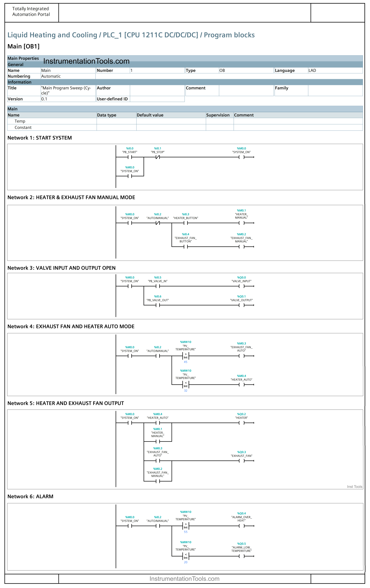Click 'Network 4: EXHAUST FAN AND HEATER AUTO MODE' heading

pos(71,326)
